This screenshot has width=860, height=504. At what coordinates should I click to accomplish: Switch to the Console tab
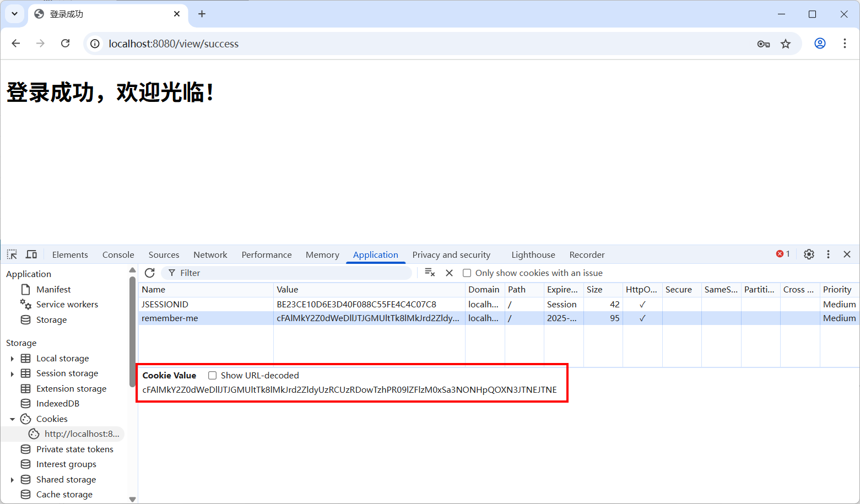(x=118, y=255)
